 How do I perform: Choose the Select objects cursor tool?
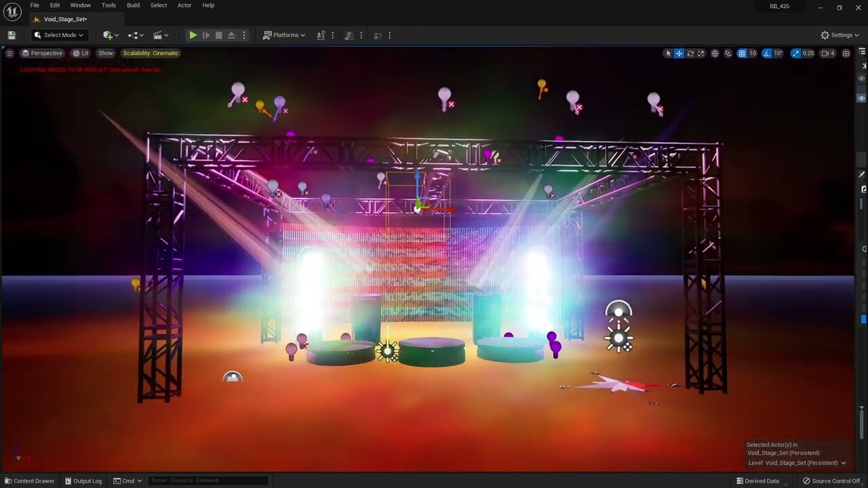coord(668,54)
